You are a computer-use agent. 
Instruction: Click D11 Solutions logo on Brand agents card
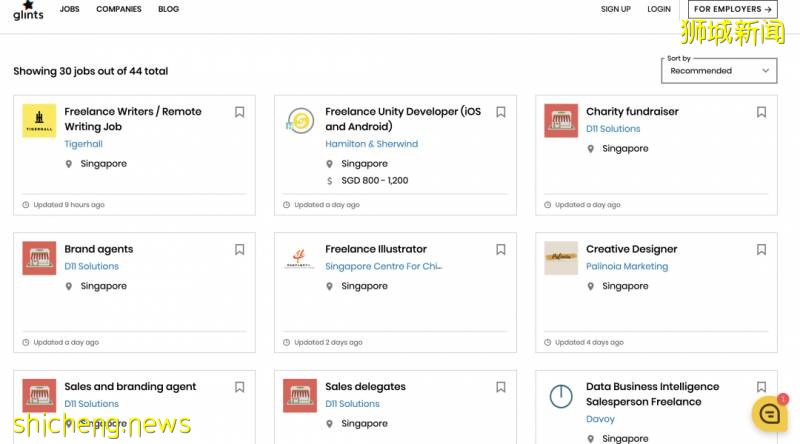tap(39, 258)
